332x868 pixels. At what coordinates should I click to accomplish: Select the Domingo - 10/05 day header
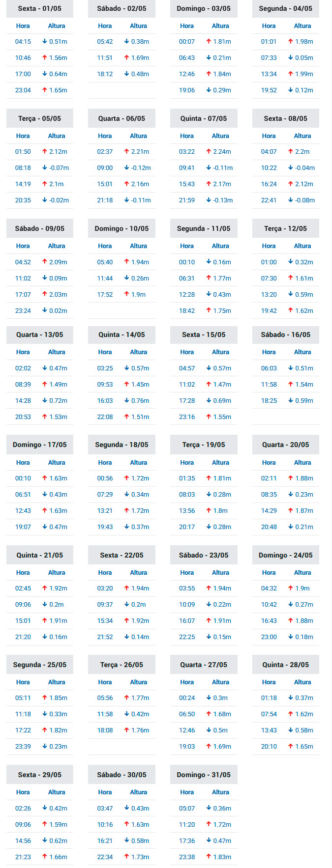[x=121, y=228]
